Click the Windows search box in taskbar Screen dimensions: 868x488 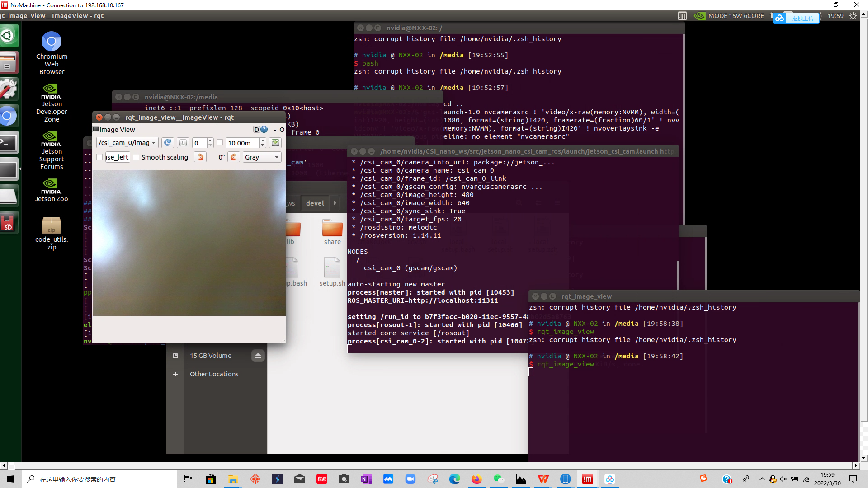coord(99,479)
